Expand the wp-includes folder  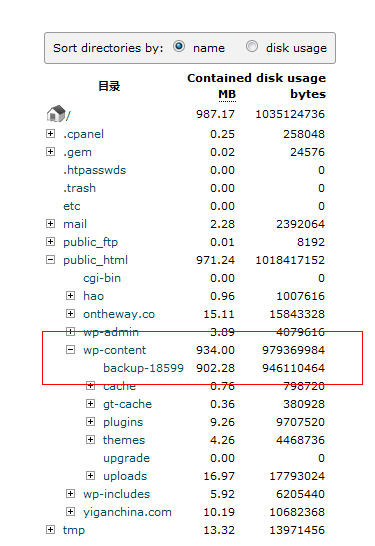click(x=70, y=493)
